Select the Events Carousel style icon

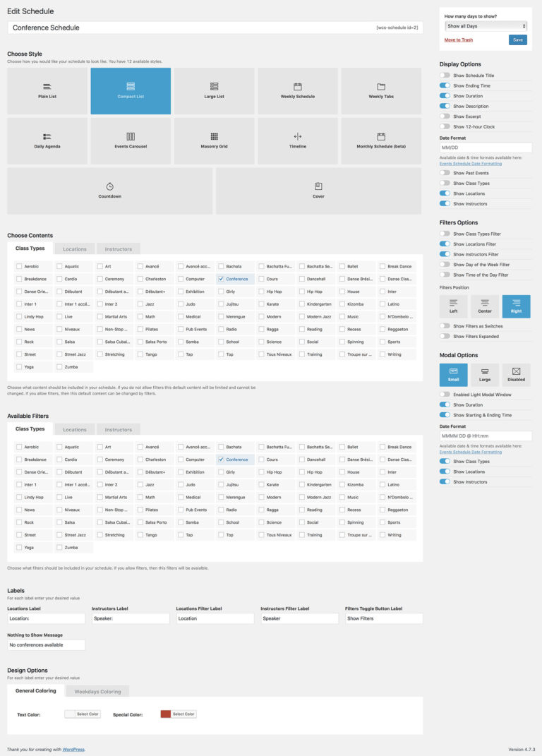pos(131,136)
